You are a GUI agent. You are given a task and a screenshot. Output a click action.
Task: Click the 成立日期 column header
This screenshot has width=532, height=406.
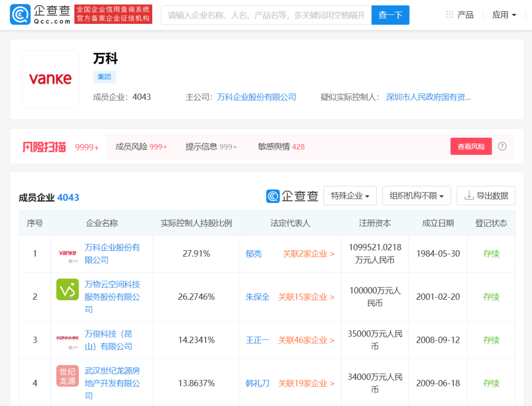click(438, 223)
